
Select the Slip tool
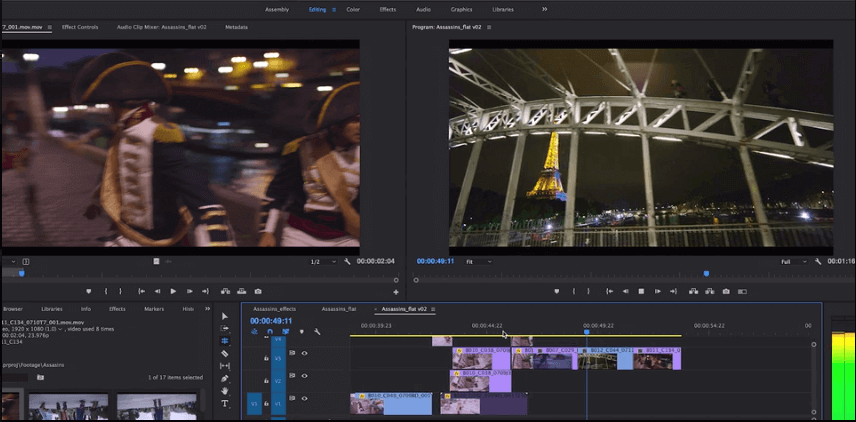(224, 366)
